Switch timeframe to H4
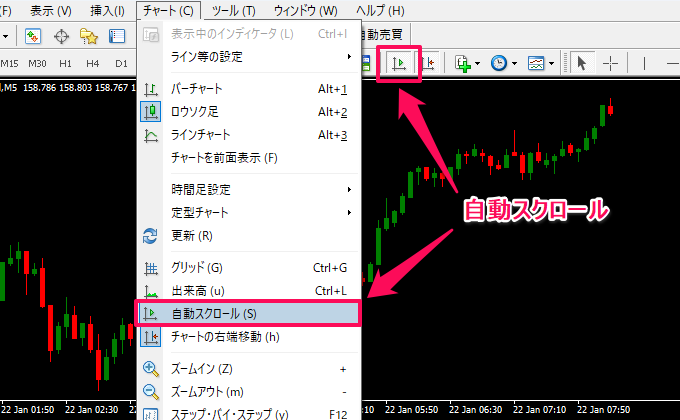 93,64
